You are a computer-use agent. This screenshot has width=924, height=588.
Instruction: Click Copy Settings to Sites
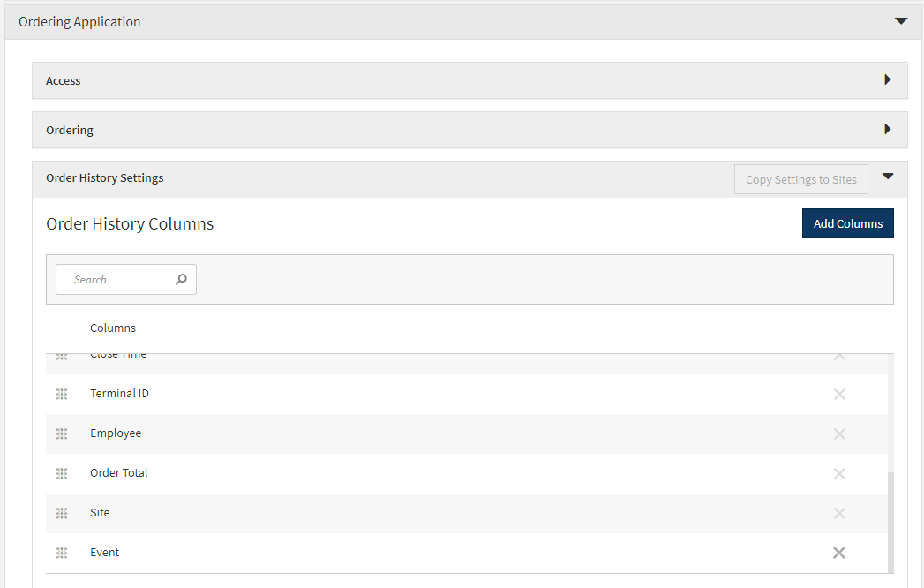coord(800,179)
